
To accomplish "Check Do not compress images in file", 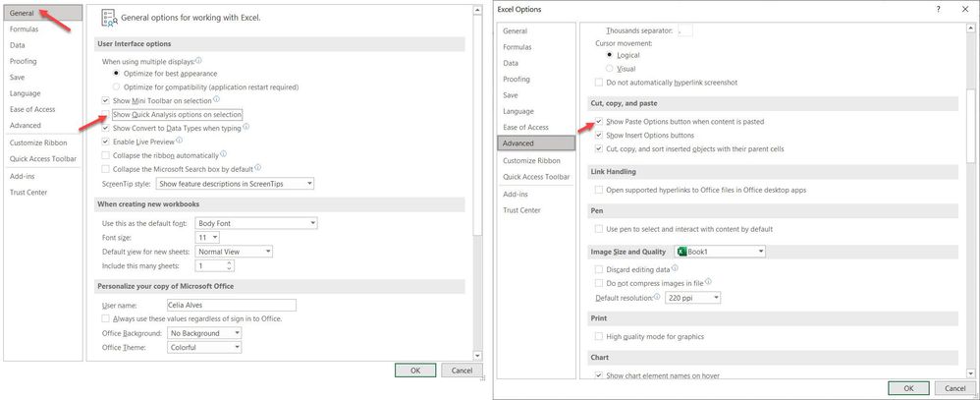I will [x=599, y=284].
